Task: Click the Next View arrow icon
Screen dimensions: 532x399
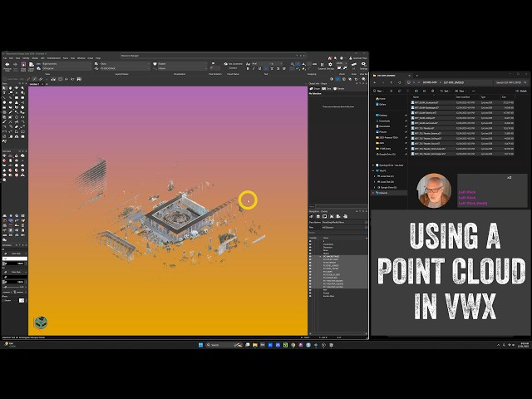Action: pyautogui.click(x=15, y=65)
